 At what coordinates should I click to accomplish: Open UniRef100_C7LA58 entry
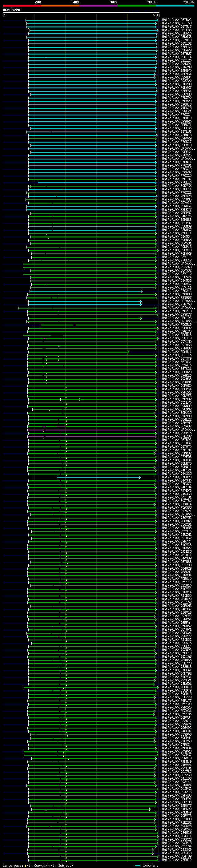pos(177,528)
